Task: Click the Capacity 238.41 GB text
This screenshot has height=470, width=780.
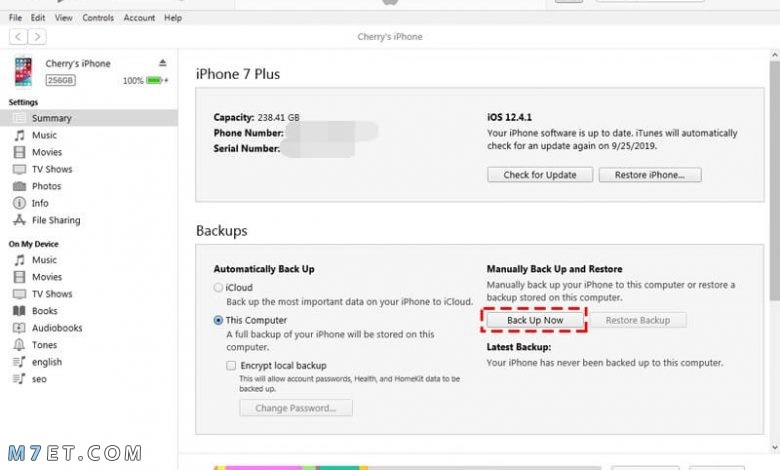Action: [256, 117]
